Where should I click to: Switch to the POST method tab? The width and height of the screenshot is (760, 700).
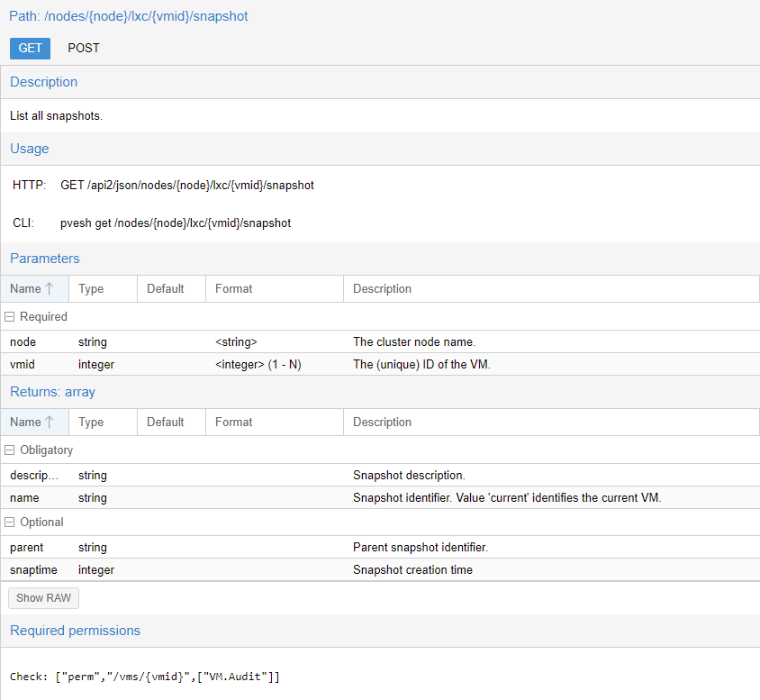84,49
